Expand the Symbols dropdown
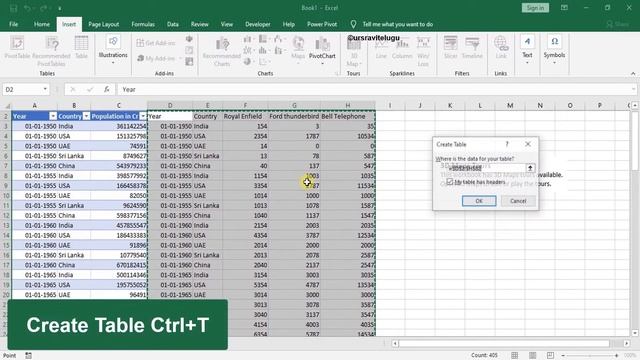Viewport: 640px width, 360px height. pyautogui.click(x=554, y=63)
